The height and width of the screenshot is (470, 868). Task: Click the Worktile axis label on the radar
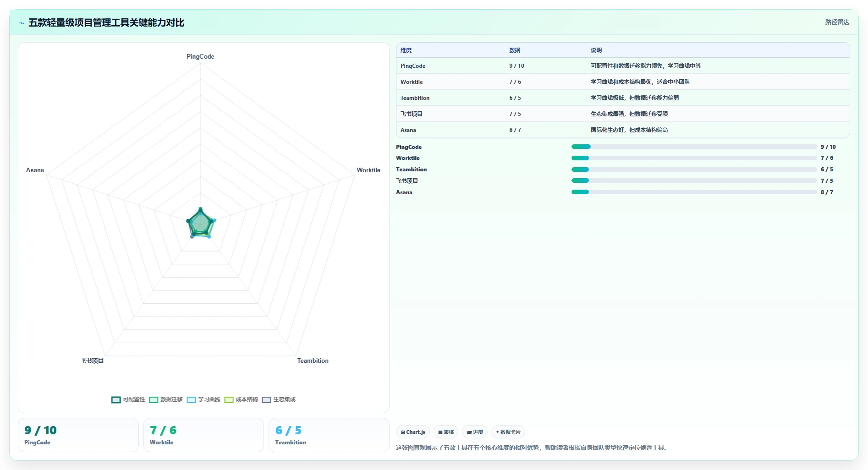coord(368,170)
